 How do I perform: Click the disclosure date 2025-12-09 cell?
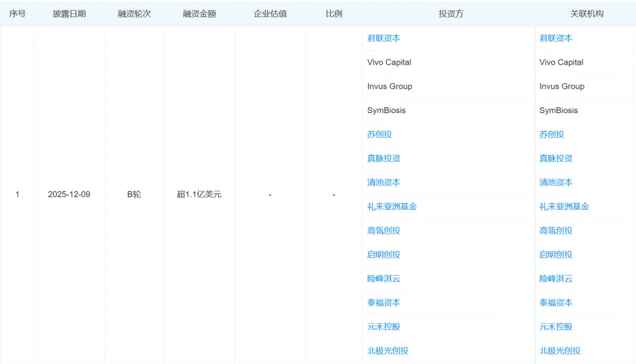pyautogui.click(x=69, y=194)
